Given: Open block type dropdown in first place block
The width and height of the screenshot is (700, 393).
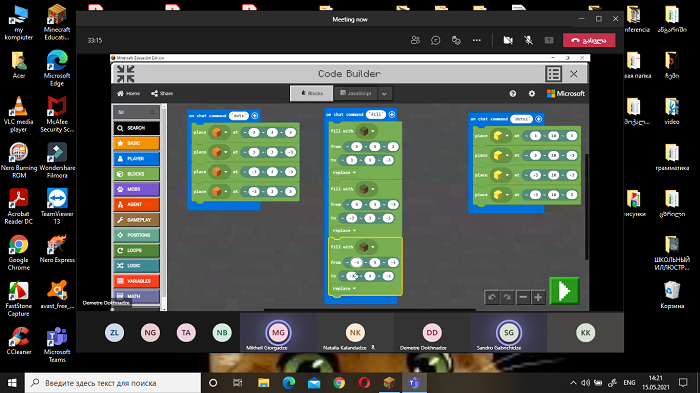Looking at the screenshot, I should pos(226,133).
